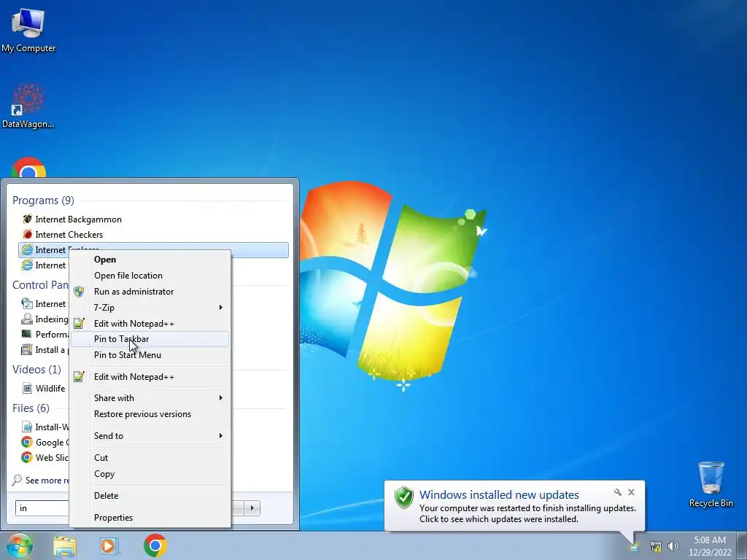Image resolution: width=747 pixels, height=560 pixels.
Task: Click the Windows Start orb
Action: [19, 545]
